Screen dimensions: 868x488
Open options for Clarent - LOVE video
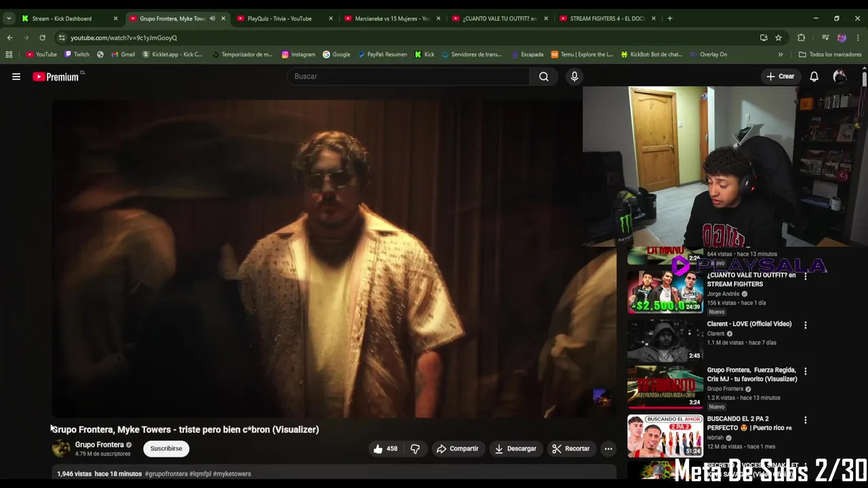[805, 325]
